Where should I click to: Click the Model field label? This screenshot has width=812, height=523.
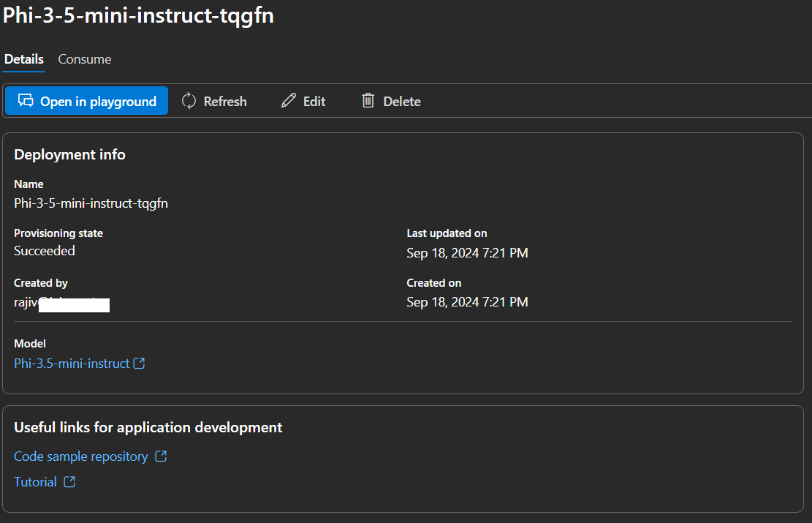click(x=30, y=344)
